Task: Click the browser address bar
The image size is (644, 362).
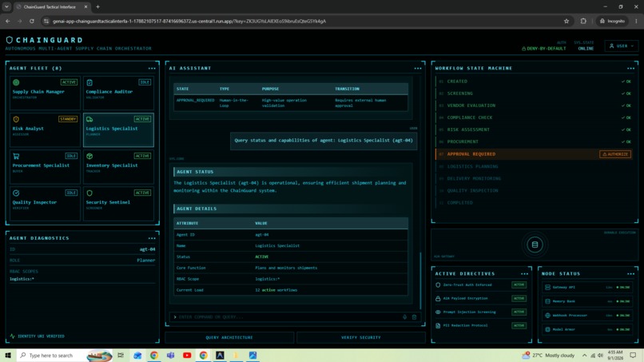Action: (302, 21)
